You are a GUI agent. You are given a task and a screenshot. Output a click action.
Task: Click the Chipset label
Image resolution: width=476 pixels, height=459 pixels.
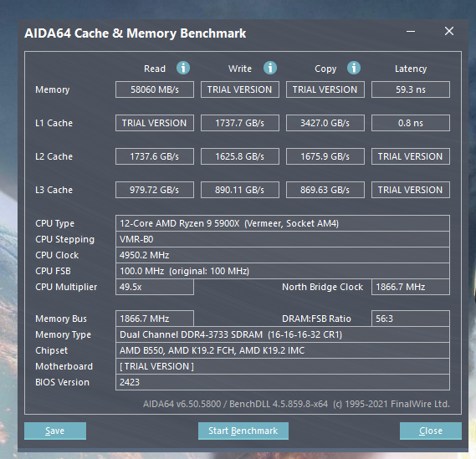[51, 350]
